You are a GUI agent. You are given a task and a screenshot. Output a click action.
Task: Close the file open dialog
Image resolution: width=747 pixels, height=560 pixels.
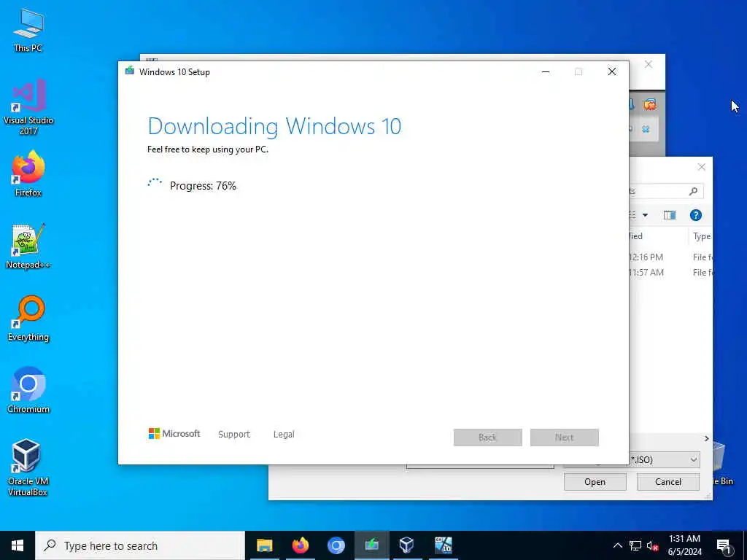pyautogui.click(x=702, y=167)
